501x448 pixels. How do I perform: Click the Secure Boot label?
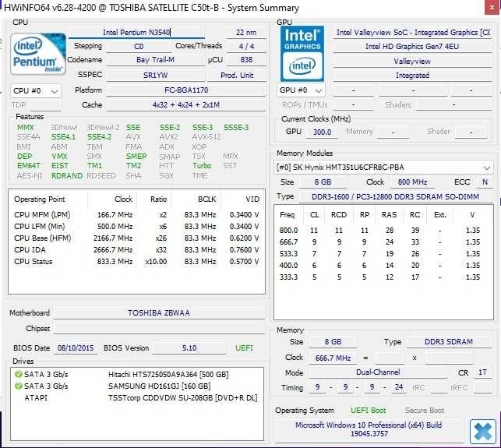[x=425, y=411]
